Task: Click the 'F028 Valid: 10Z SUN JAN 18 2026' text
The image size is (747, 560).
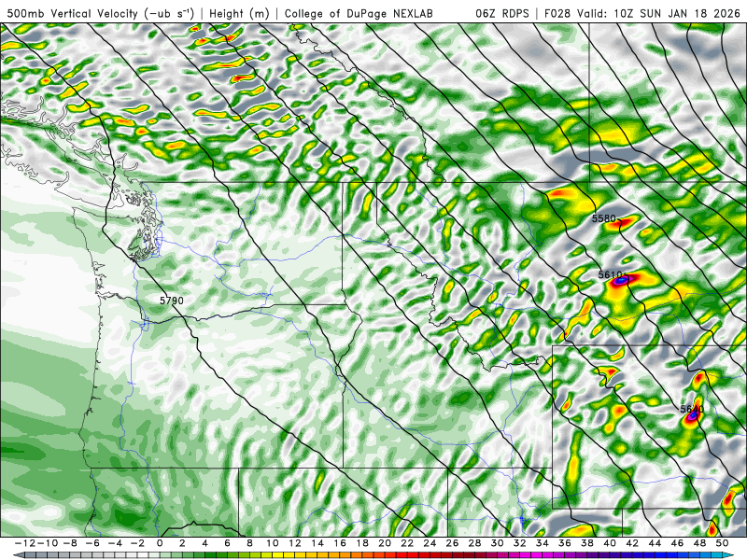Action: pyautogui.click(x=642, y=13)
